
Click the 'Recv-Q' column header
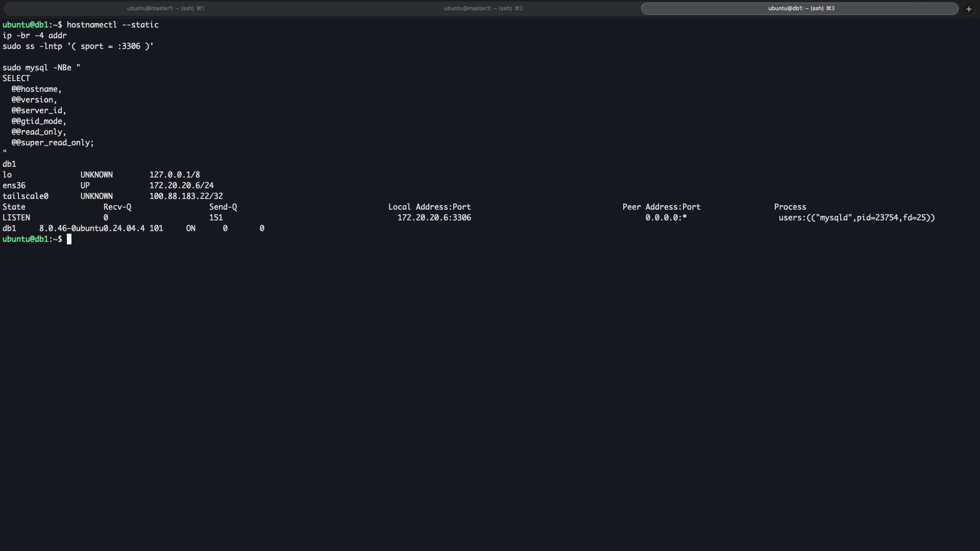117,207
